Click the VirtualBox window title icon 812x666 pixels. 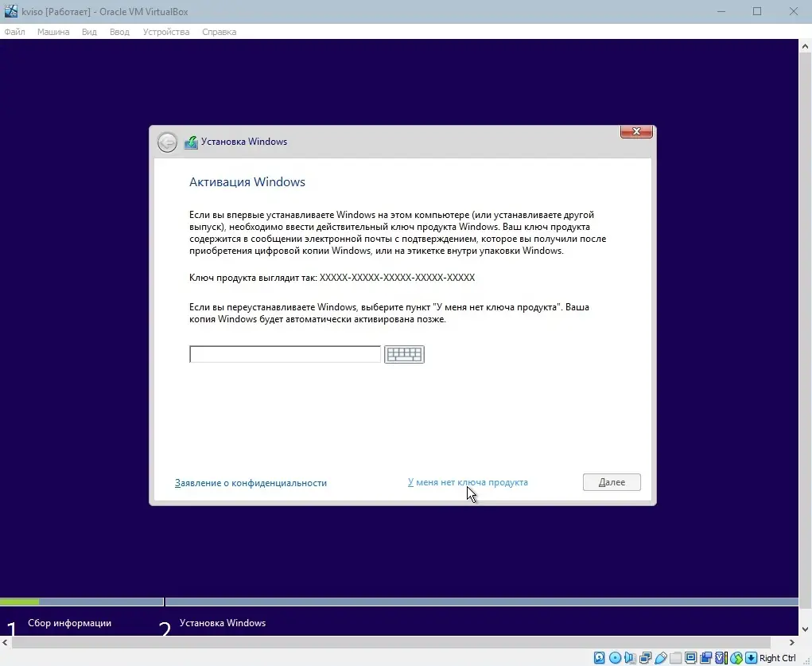pyautogui.click(x=10, y=11)
